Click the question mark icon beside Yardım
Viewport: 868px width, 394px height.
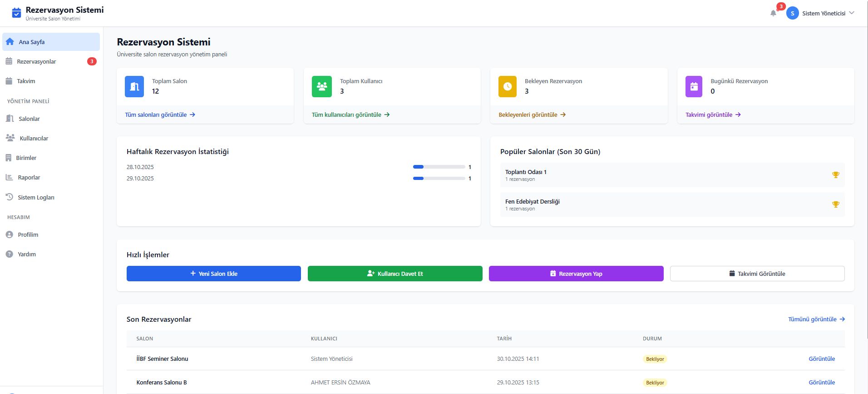[x=9, y=254]
